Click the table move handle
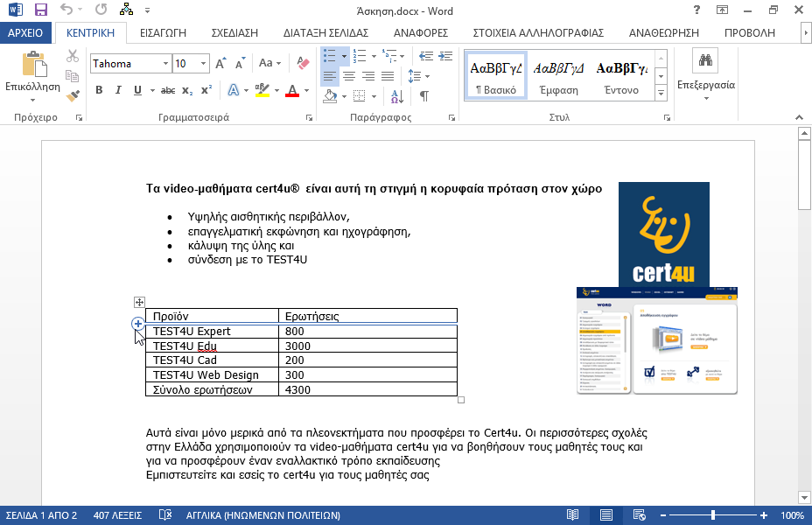This screenshot has height=525, width=812. click(139, 302)
